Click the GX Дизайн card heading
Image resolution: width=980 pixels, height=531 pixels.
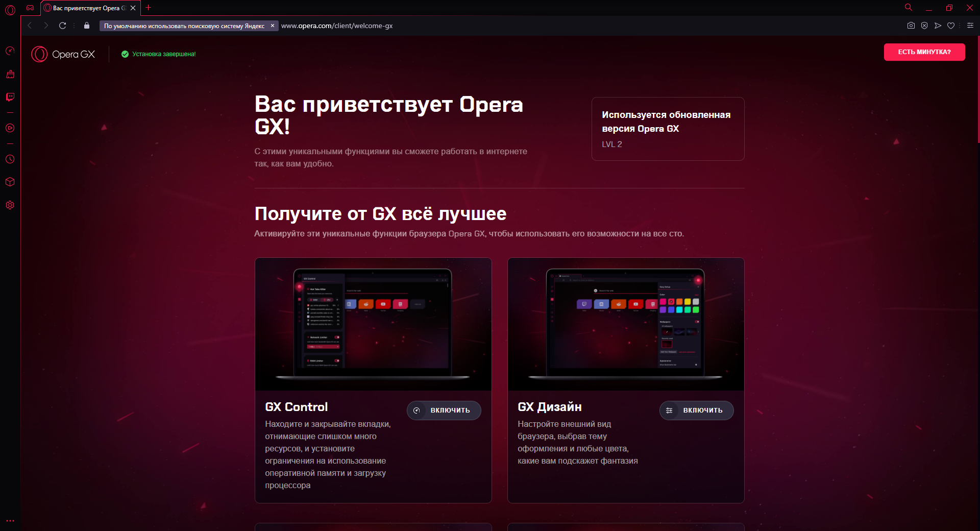[550, 407]
